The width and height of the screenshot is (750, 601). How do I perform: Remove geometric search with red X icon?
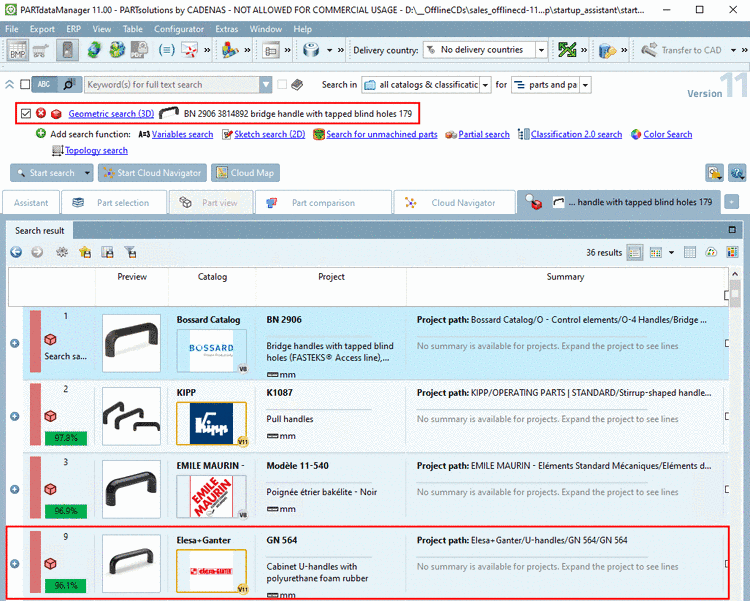[x=41, y=113]
